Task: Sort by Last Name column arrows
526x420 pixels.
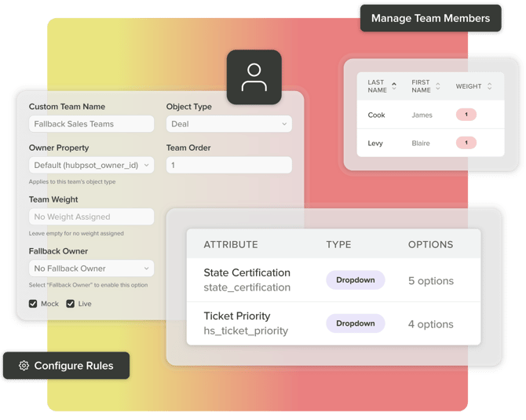Action: (394, 86)
